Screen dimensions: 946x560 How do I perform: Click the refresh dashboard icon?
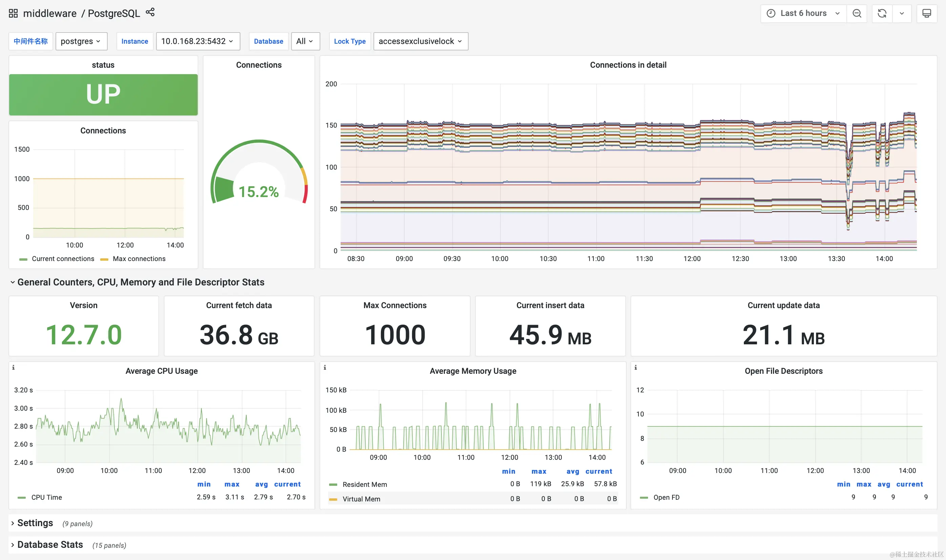pos(881,14)
